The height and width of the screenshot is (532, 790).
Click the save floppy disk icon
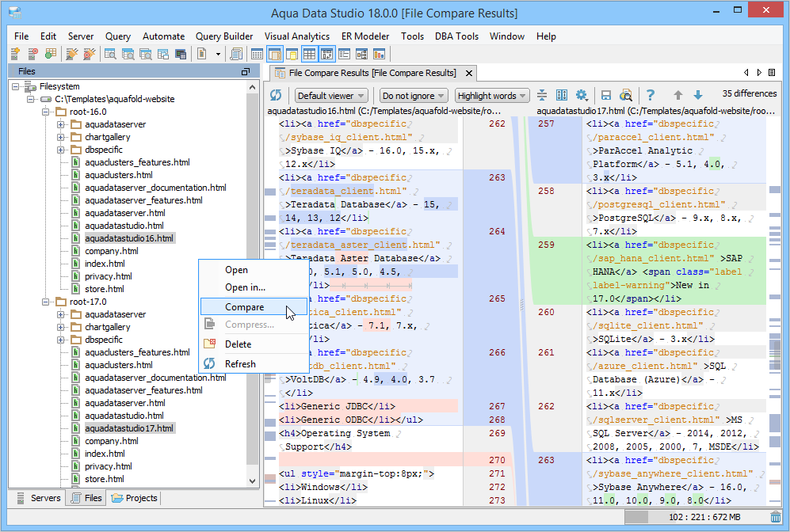[x=606, y=96]
